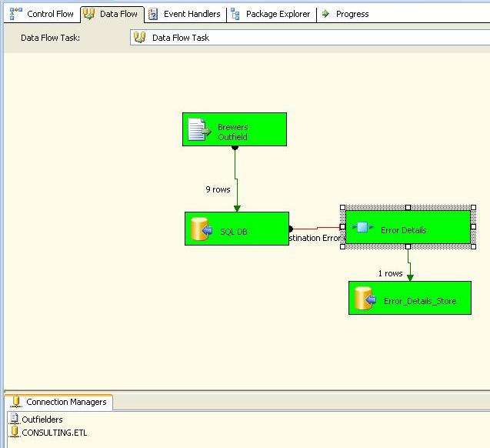
Task: Click the database cylinder icon on SQL DB
Action: 202,229
